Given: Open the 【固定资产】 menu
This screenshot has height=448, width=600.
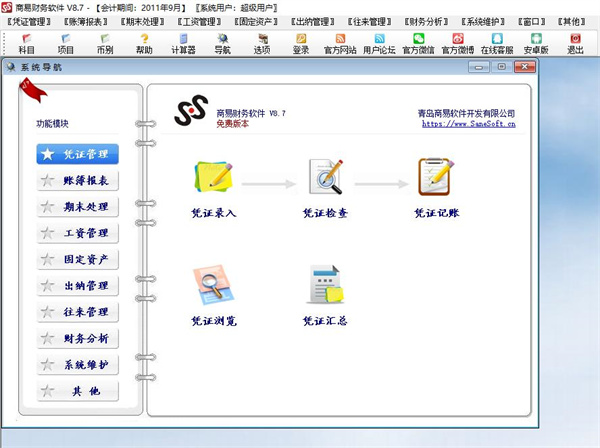Looking at the screenshot, I should pos(256,22).
